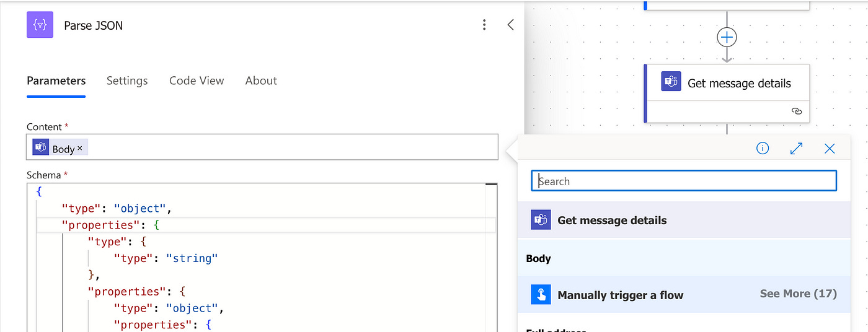
Task: Switch to the Settings tab
Action: [x=127, y=81]
